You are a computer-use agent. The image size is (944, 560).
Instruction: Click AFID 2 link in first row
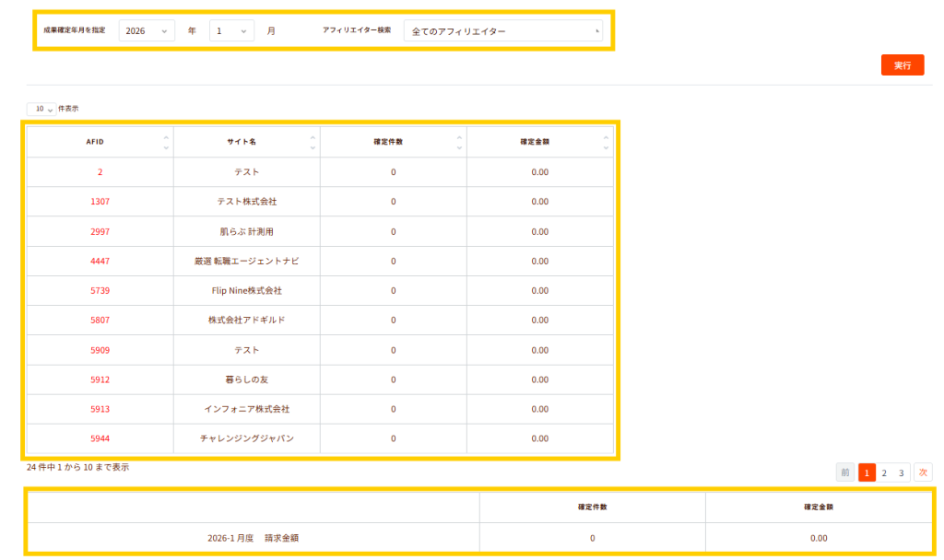click(100, 172)
